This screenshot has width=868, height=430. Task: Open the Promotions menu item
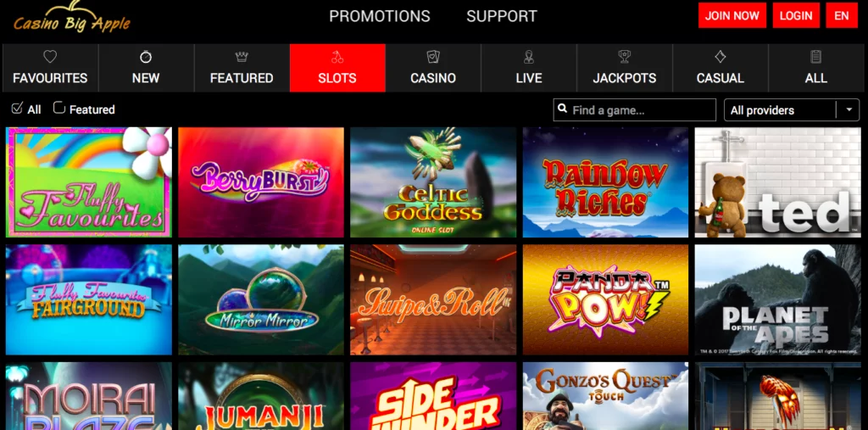380,16
